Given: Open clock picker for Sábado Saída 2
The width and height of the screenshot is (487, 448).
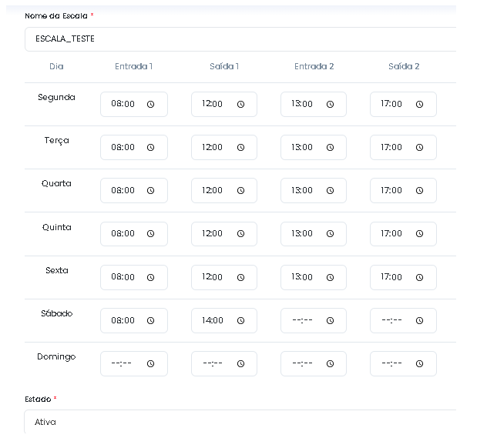Looking at the screenshot, I should point(420,320).
